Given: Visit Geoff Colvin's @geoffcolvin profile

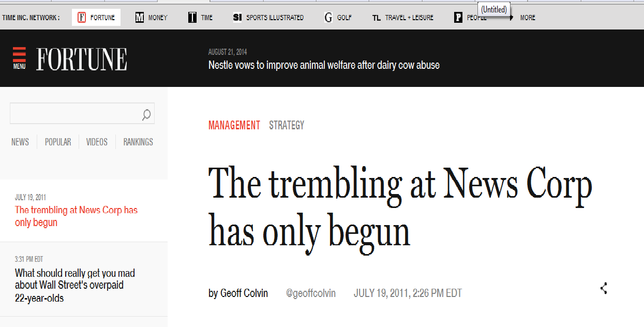Looking at the screenshot, I should [311, 293].
